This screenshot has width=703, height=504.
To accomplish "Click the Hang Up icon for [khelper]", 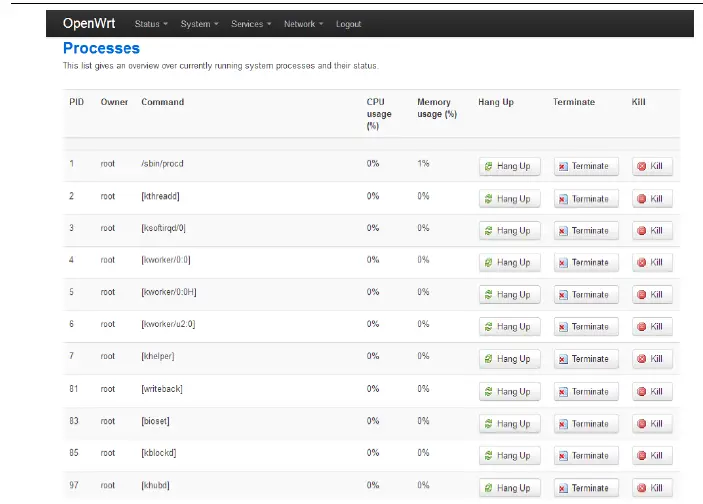I will coord(488,359).
